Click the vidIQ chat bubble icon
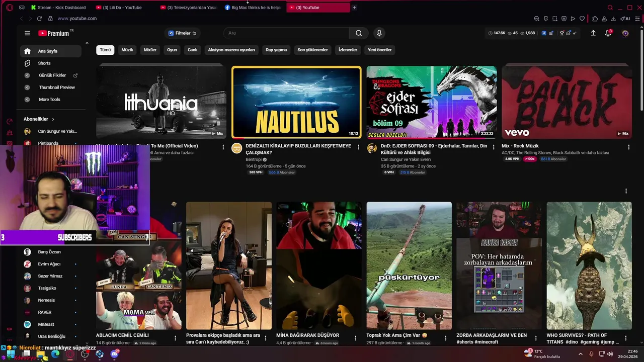 (x=569, y=33)
